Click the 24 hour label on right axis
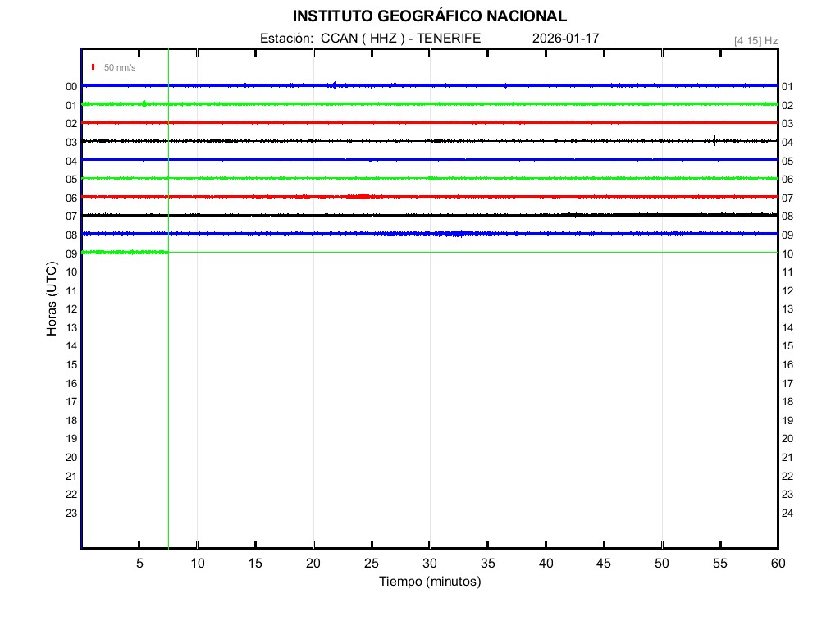This screenshot has width=840, height=630. coord(787,514)
